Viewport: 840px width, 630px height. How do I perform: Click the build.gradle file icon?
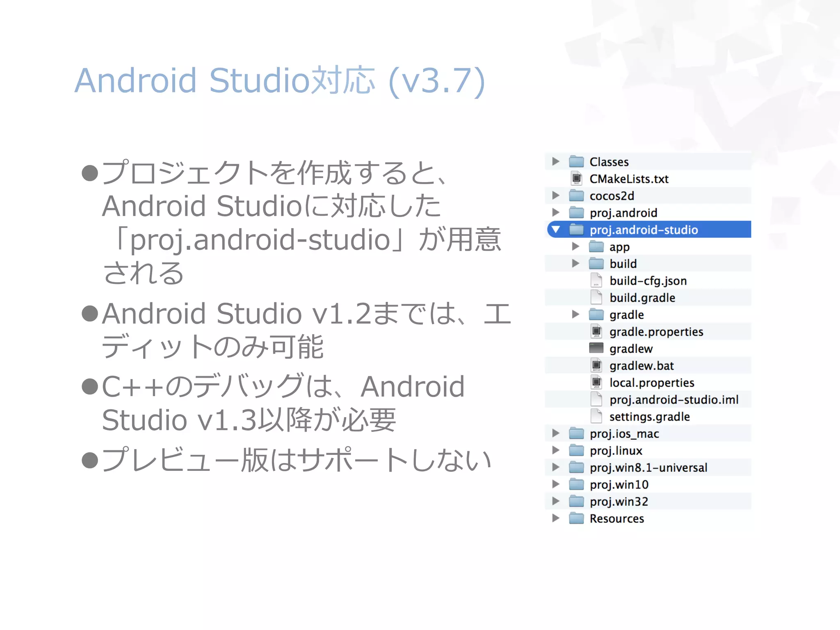pos(596,297)
